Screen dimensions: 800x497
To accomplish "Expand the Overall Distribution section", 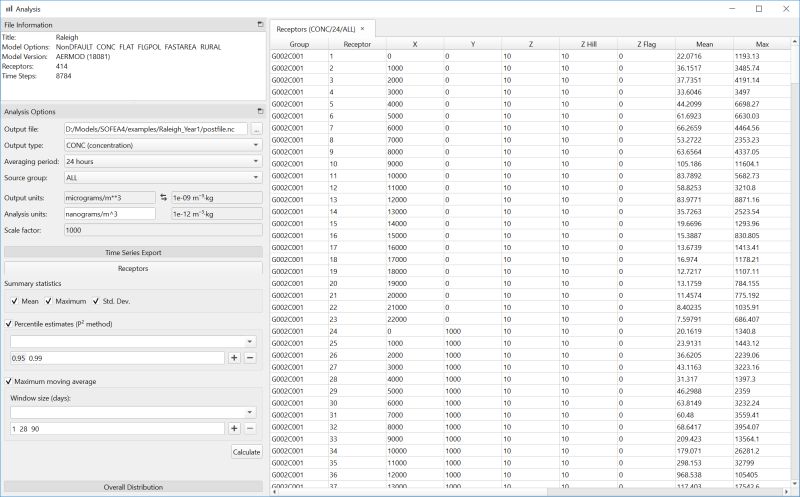I will coord(133,487).
